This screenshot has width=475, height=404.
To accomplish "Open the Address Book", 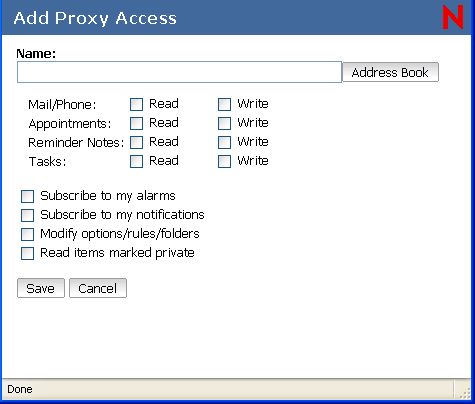I will coord(390,72).
